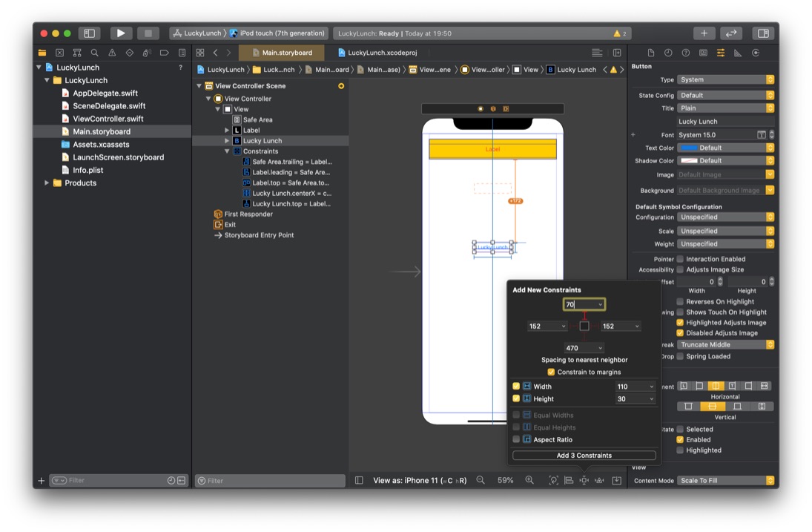Open the Issue navigator warning icon
The width and height of the screenshot is (812, 532).
tap(112, 53)
